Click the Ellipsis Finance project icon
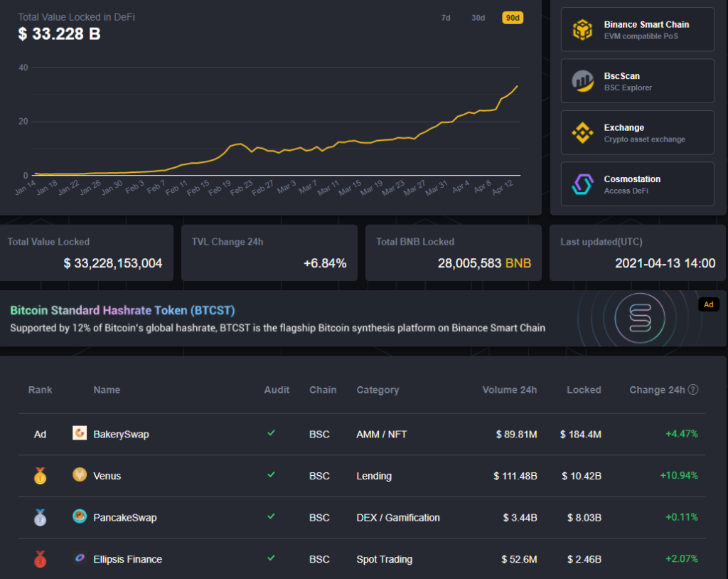This screenshot has width=728, height=579. (x=80, y=558)
